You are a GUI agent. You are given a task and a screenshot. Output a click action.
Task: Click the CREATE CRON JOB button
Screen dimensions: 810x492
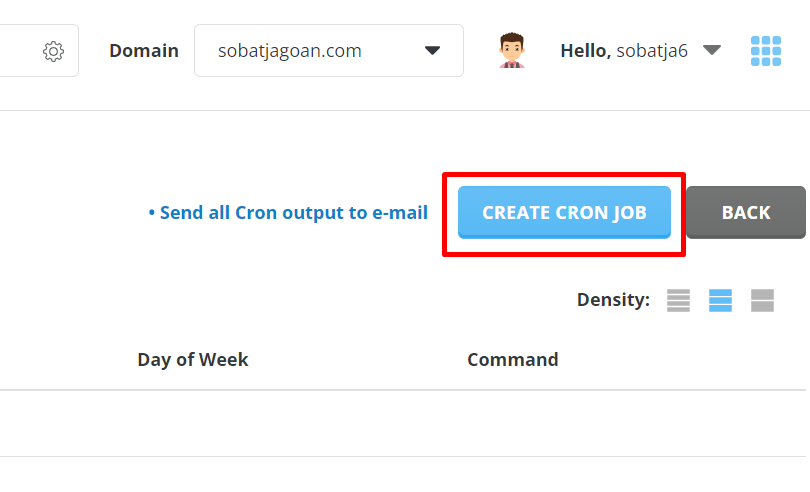coord(564,212)
